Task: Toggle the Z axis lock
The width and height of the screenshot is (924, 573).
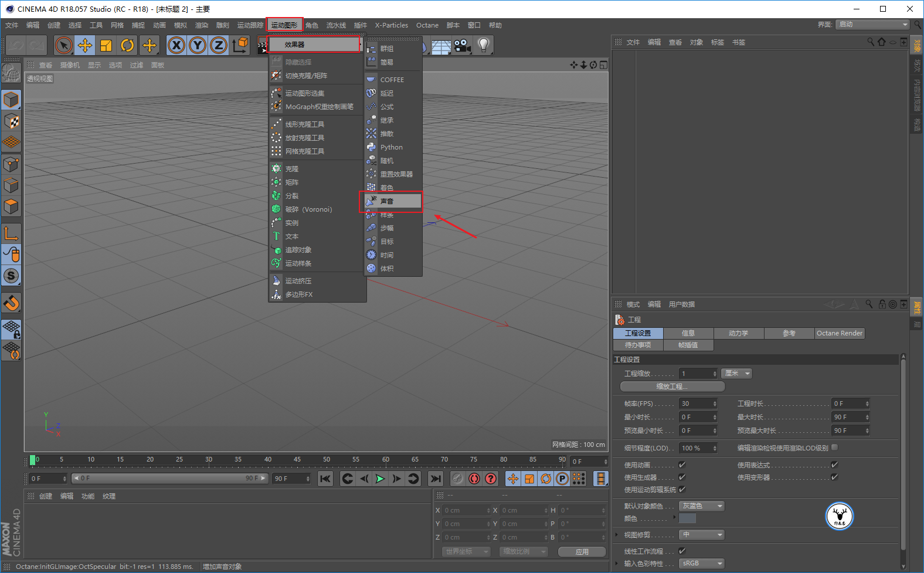Action: 219,45
